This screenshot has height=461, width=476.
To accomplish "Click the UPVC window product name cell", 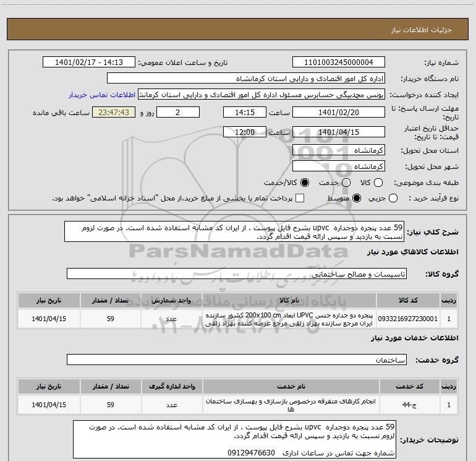I will click(x=289, y=319).
